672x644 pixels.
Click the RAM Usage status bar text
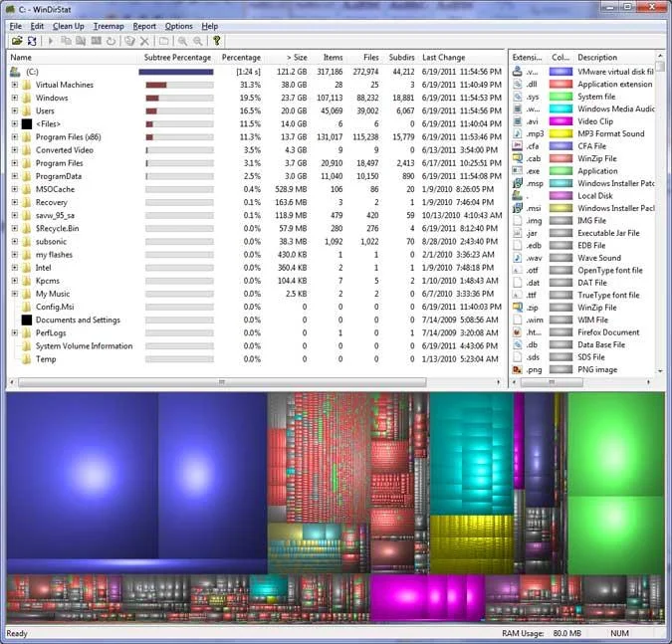542,633
